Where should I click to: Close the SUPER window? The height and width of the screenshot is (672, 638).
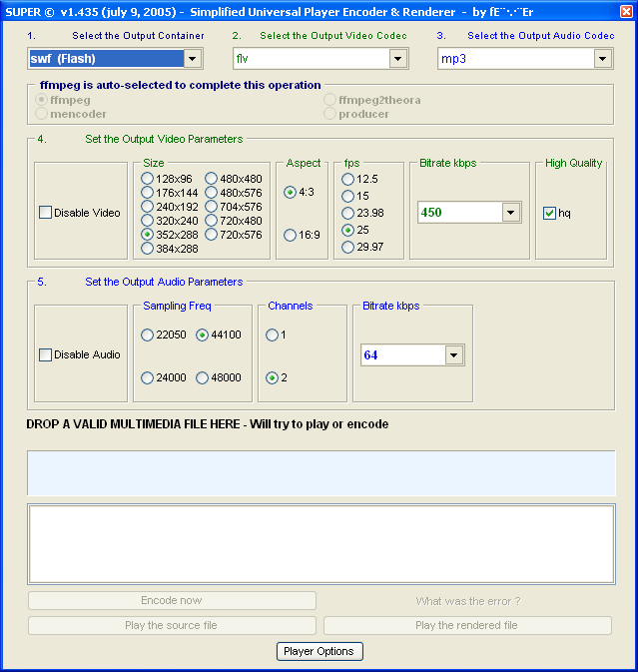click(626, 11)
